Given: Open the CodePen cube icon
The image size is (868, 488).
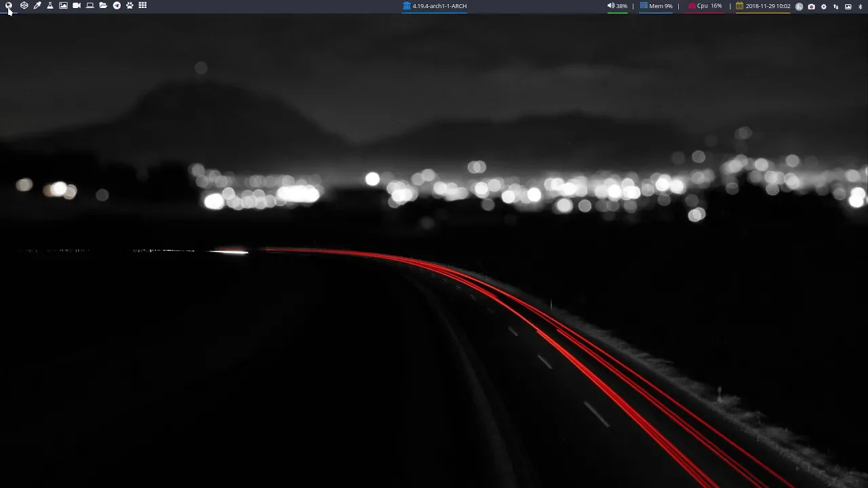Looking at the screenshot, I should tap(24, 5).
